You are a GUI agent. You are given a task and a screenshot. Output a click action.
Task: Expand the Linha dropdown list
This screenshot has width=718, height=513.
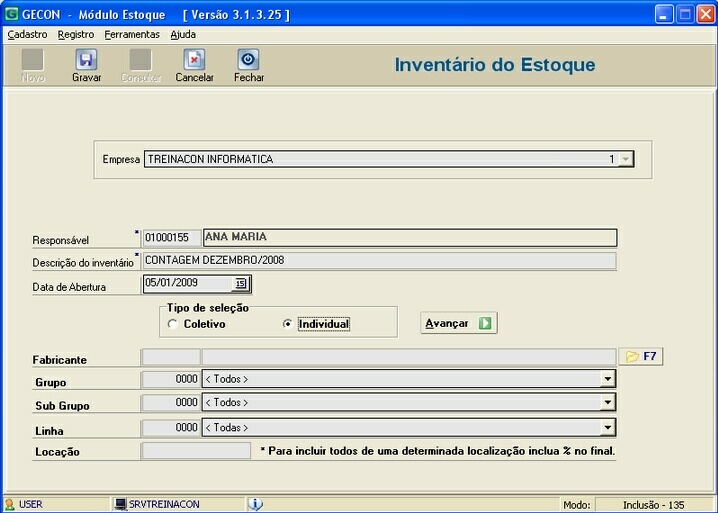click(x=607, y=428)
